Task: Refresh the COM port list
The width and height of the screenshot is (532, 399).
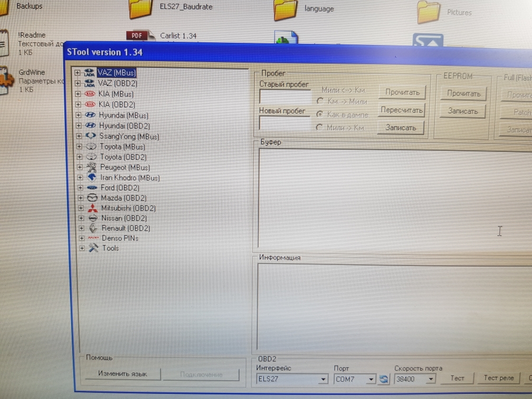Action: [x=384, y=379]
